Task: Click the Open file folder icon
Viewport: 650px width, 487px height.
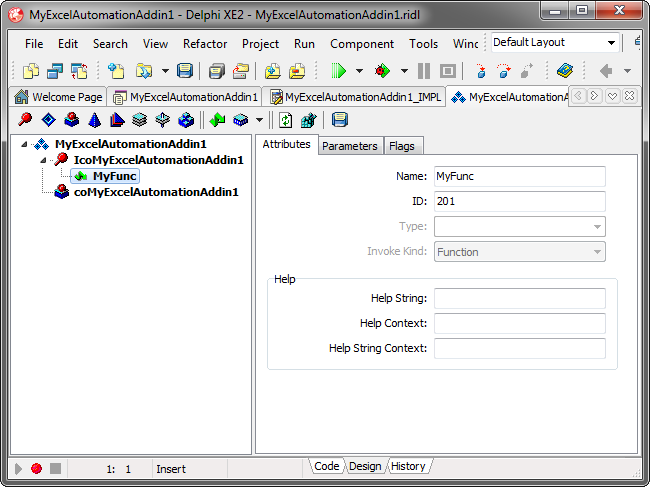Action: [x=144, y=71]
